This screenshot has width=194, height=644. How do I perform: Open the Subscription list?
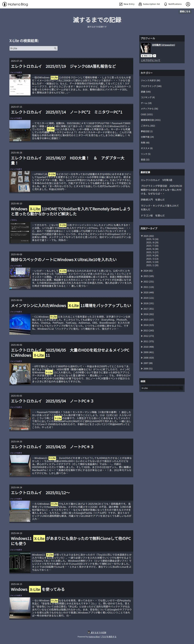(149, 4)
